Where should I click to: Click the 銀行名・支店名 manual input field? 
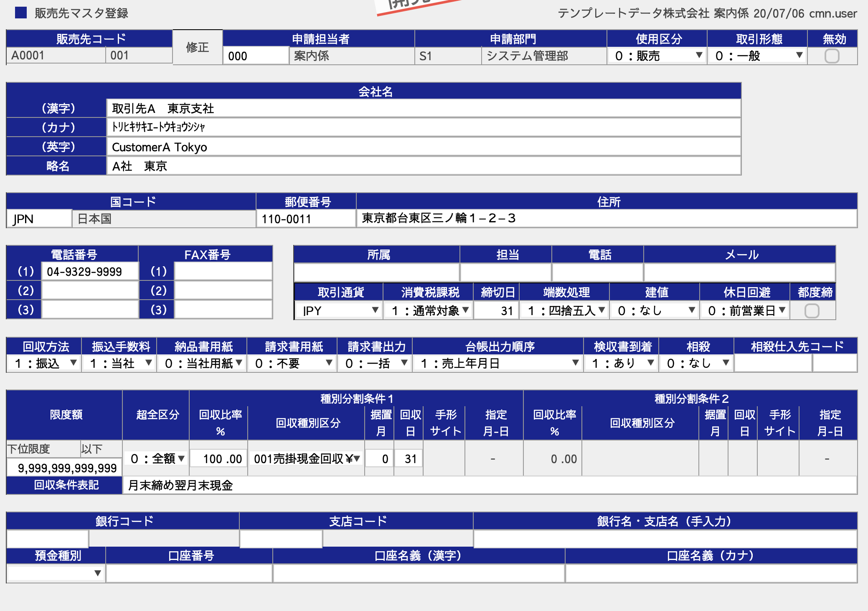(x=665, y=539)
